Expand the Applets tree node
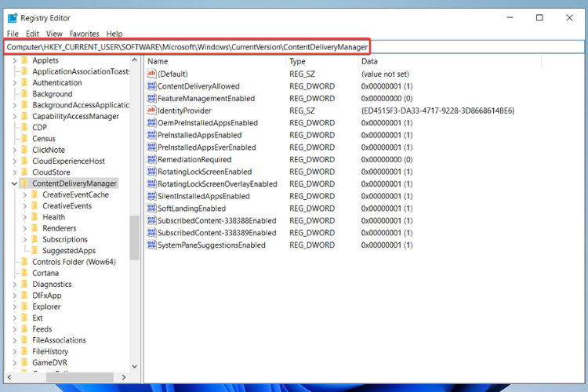The width and height of the screenshot is (588, 392). (x=14, y=60)
